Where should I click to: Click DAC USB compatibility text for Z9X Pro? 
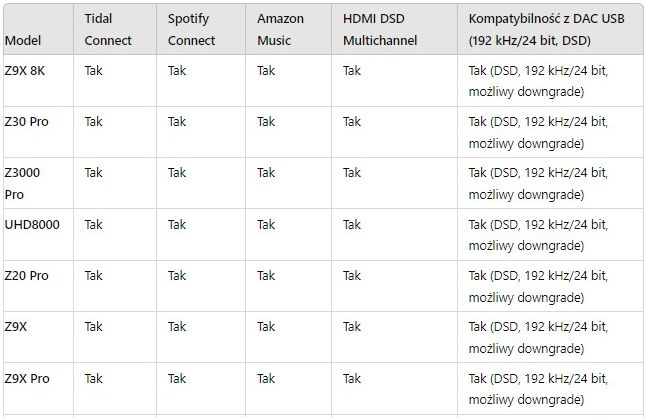(x=538, y=389)
